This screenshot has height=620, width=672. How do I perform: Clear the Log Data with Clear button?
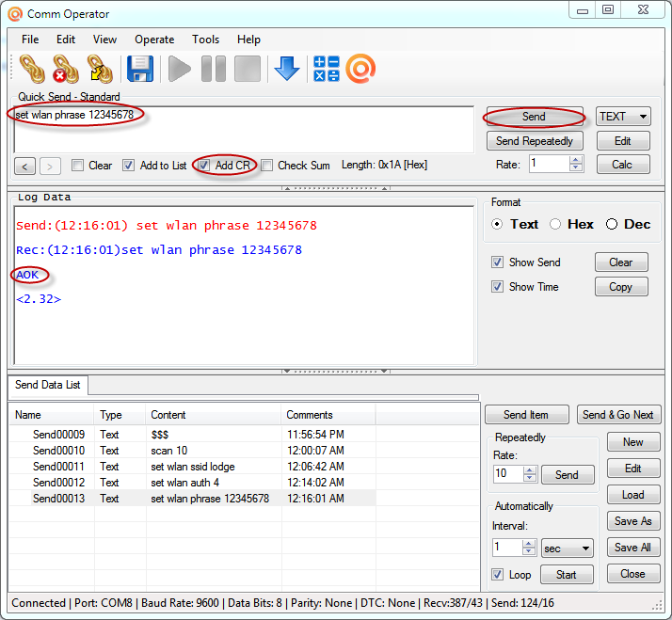[x=621, y=262]
